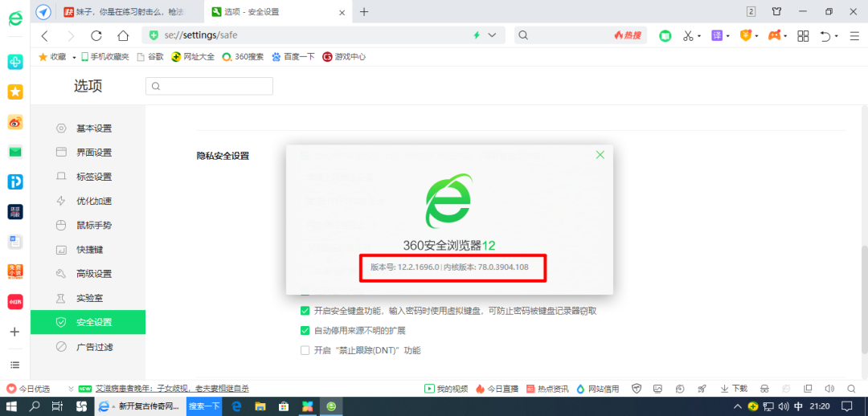Open the 网址大全 bookmark

pyautogui.click(x=193, y=56)
